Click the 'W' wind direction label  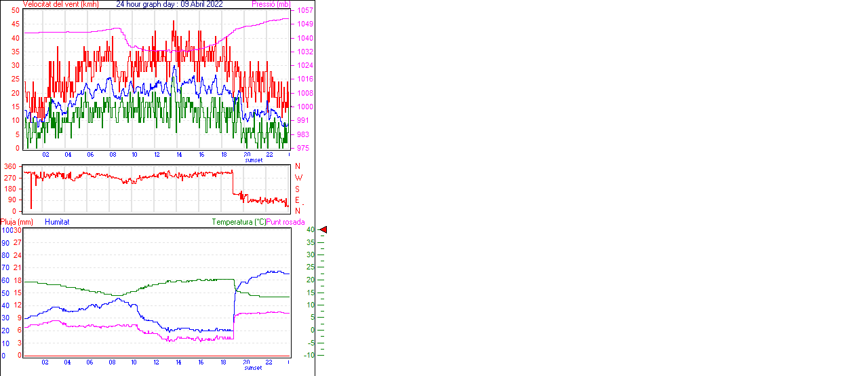pos(298,178)
